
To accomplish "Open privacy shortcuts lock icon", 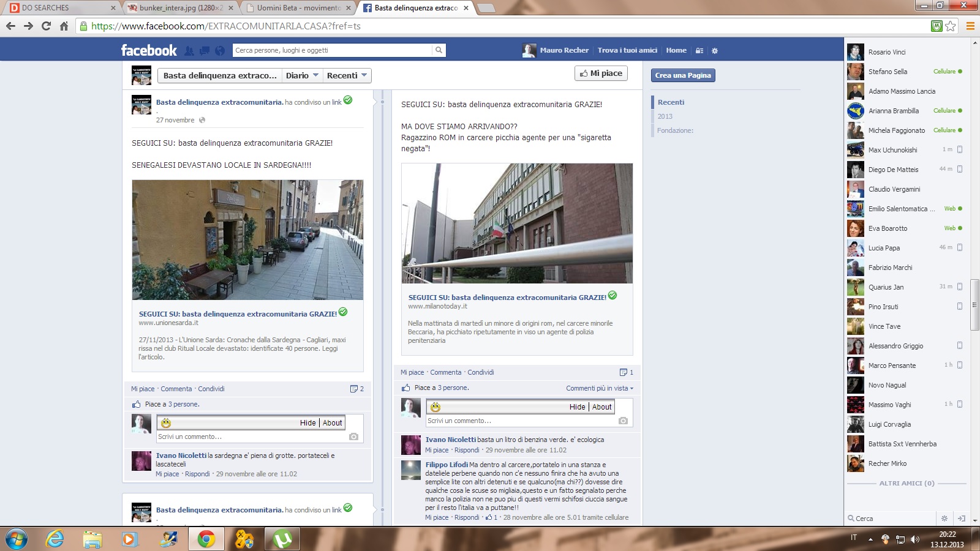I will (x=699, y=51).
